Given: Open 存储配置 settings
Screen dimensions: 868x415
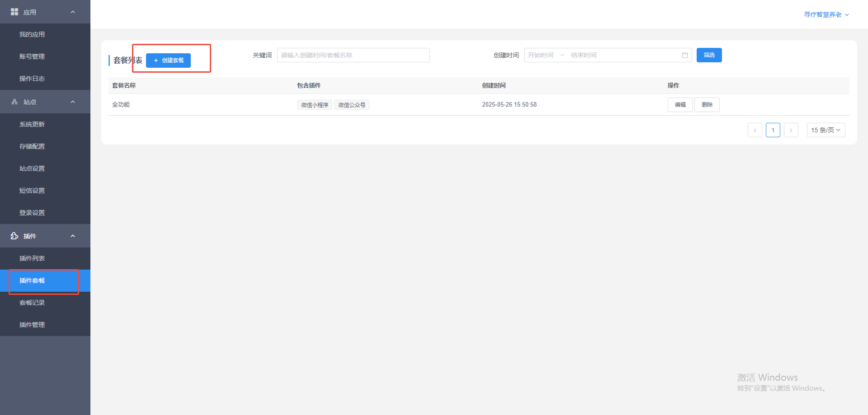Looking at the screenshot, I should [x=45, y=146].
